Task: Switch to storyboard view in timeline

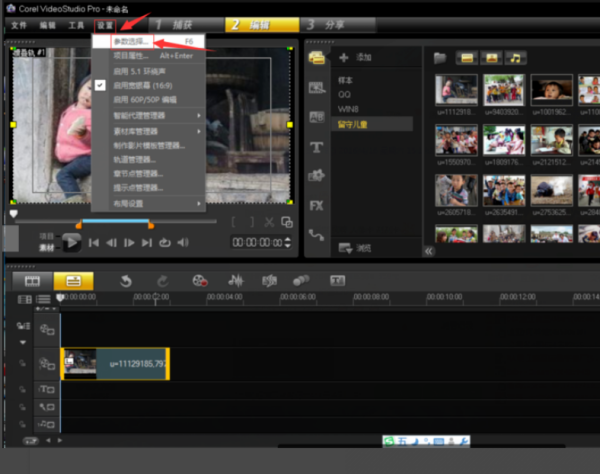Action: tap(33, 281)
